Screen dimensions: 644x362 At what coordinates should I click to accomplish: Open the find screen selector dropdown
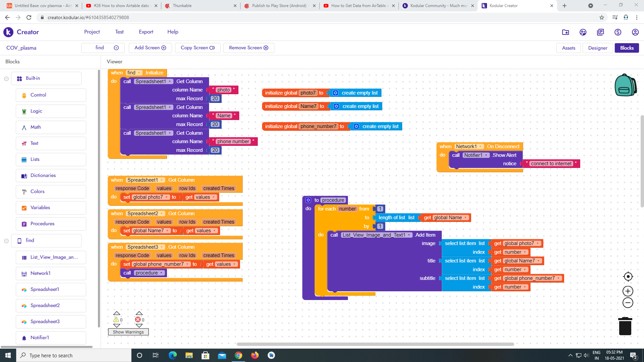point(103,48)
